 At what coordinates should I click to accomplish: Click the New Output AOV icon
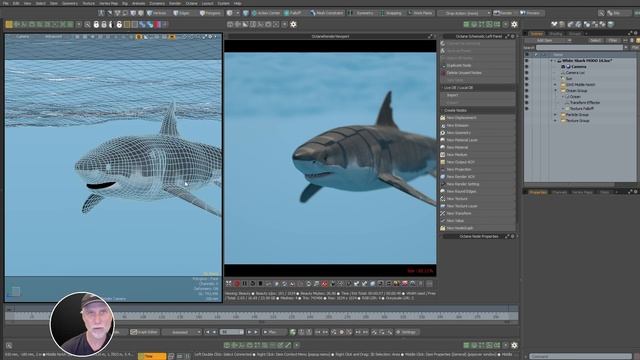pyautogui.click(x=443, y=162)
